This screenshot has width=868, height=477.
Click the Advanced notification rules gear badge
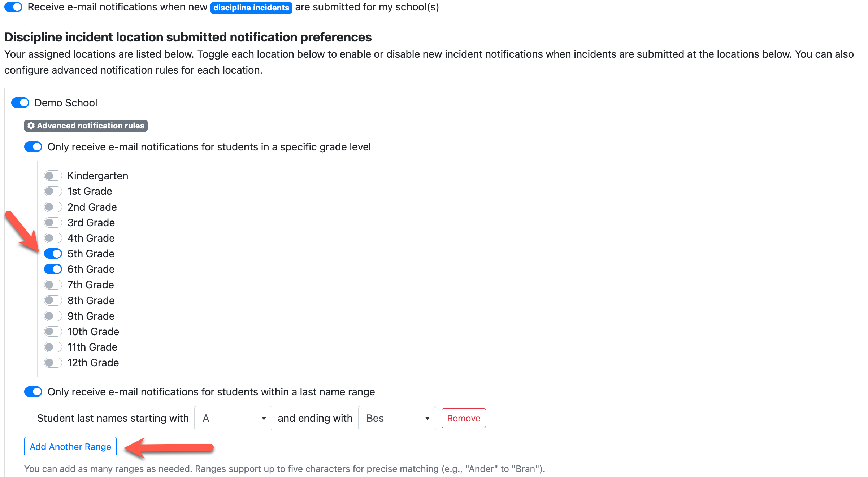pos(86,126)
